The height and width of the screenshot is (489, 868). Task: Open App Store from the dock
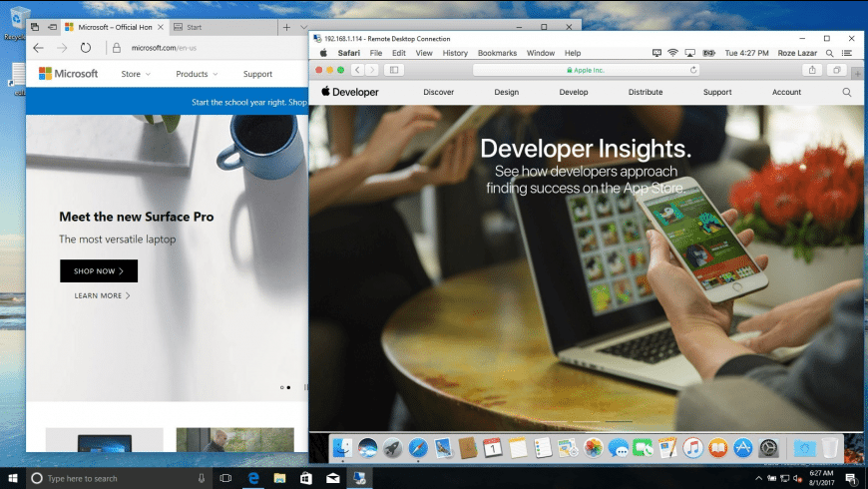[x=743, y=449]
